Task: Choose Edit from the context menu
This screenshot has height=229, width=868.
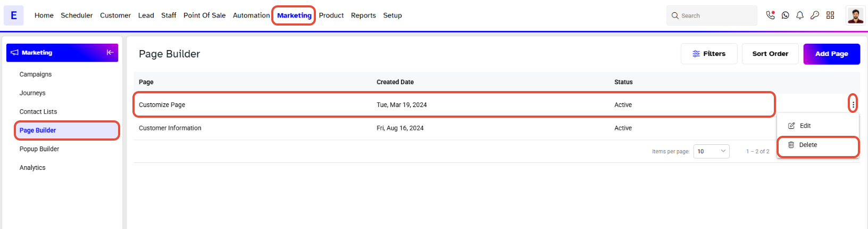Action: (x=818, y=126)
